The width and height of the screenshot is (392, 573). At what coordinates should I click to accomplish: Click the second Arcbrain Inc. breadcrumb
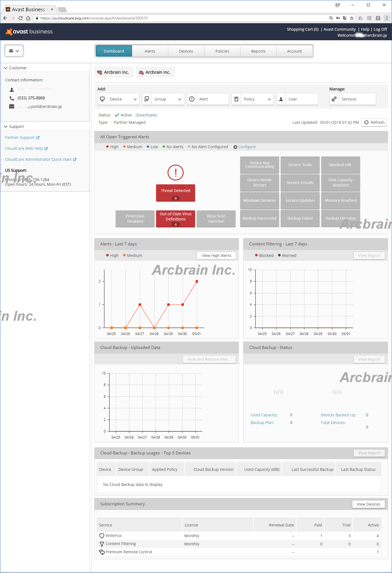pyautogui.click(x=155, y=72)
